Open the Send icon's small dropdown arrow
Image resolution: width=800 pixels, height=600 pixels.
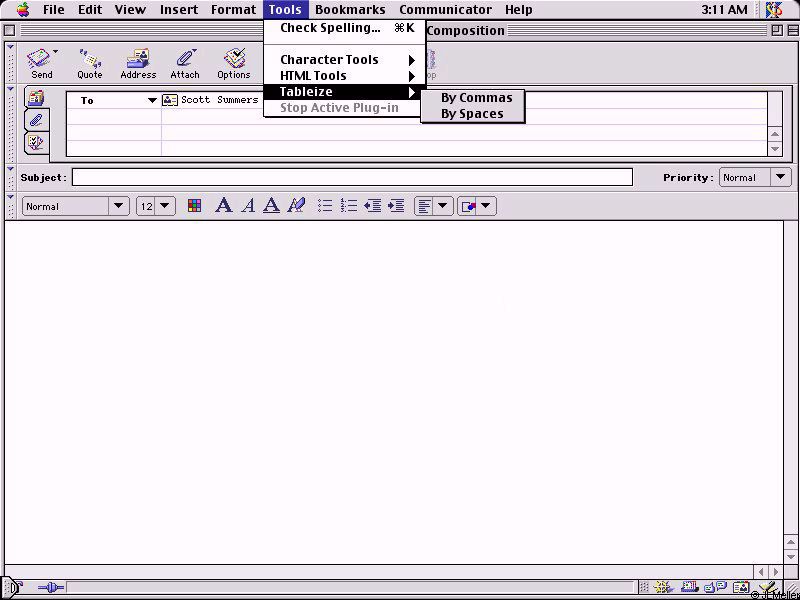pos(55,51)
